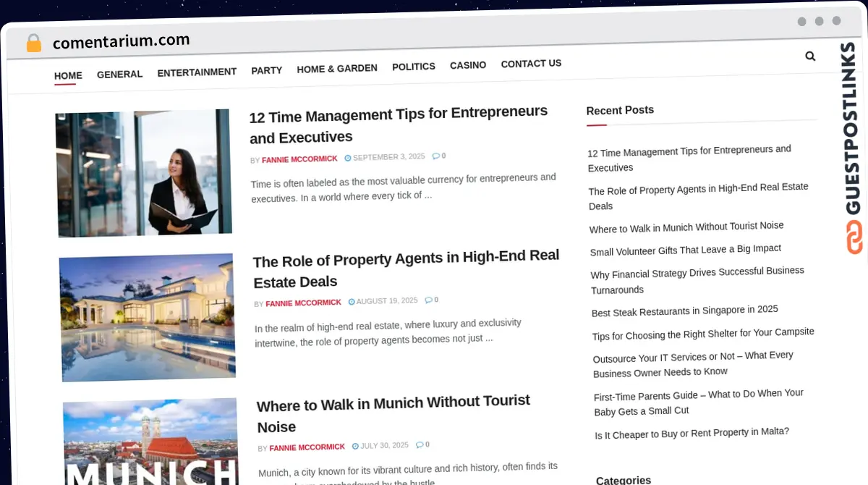Click comment bubble icon on Time Management post
Viewport: 868px width, 485px height.
click(x=436, y=156)
